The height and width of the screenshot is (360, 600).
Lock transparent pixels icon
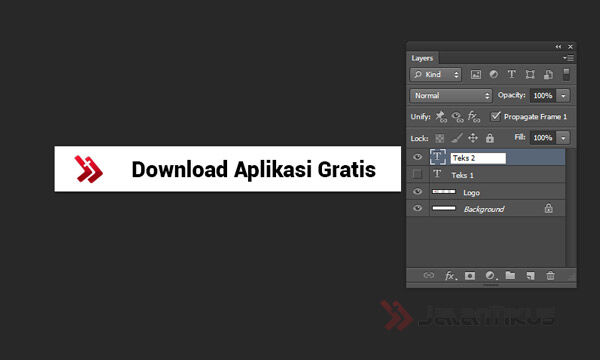click(x=440, y=138)
